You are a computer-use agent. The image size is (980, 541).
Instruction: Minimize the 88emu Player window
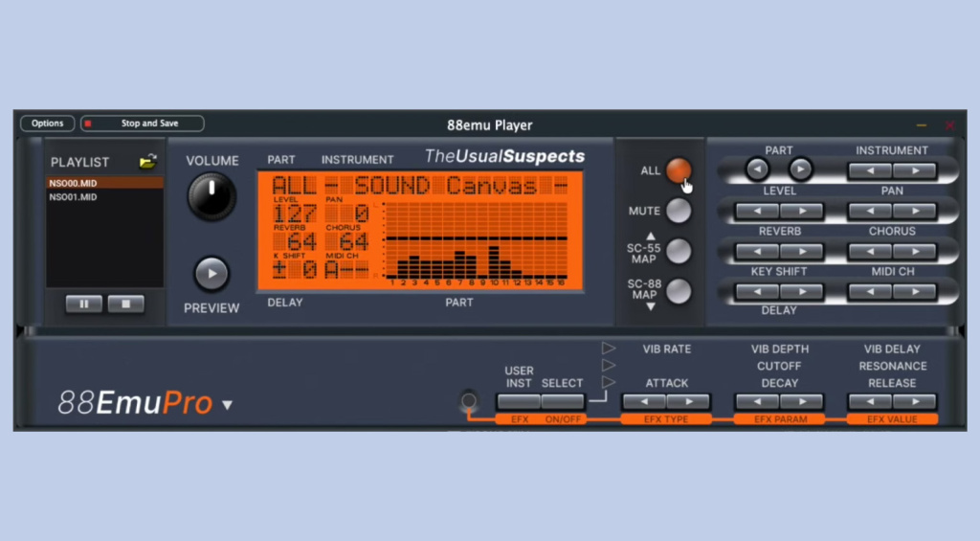click(x=922, y=125)
